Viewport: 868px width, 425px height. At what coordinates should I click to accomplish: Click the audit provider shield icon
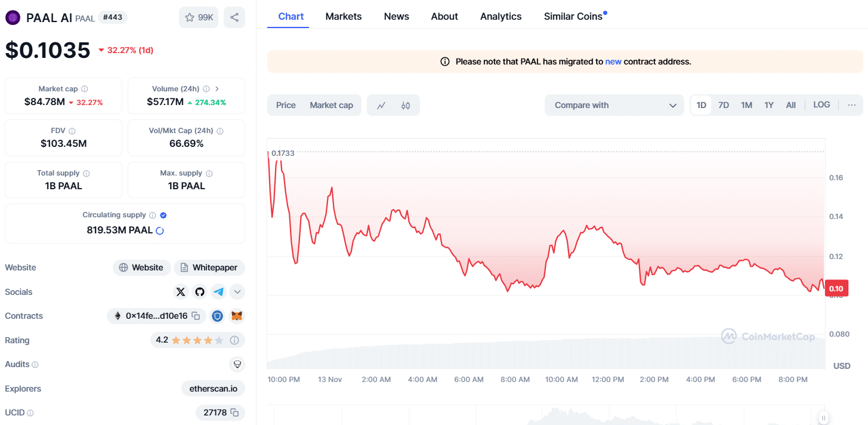tap(237, 364)
